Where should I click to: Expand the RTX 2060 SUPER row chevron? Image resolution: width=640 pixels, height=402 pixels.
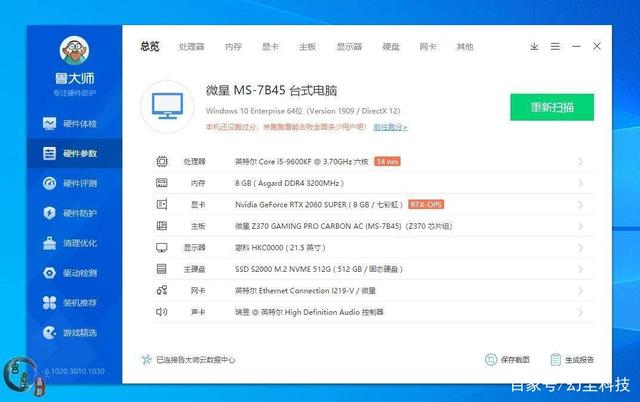(580, 205)
